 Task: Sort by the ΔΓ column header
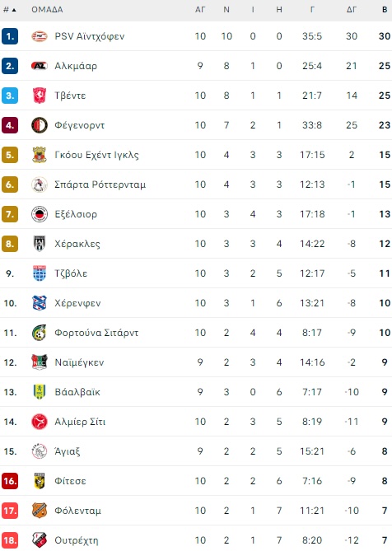(x=352, y=10)
